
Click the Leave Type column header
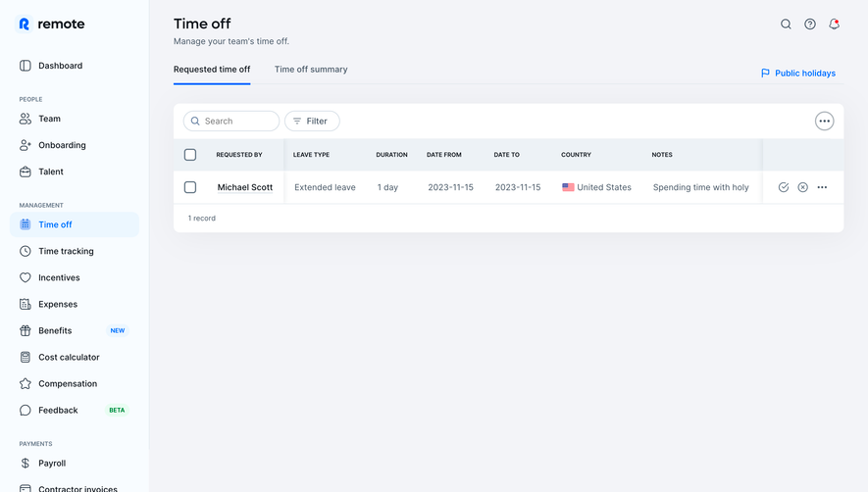[311, 155]
